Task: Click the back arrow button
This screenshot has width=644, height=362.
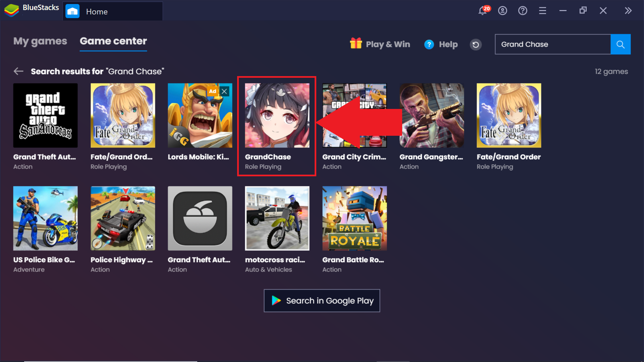Action: click(18, 71)
